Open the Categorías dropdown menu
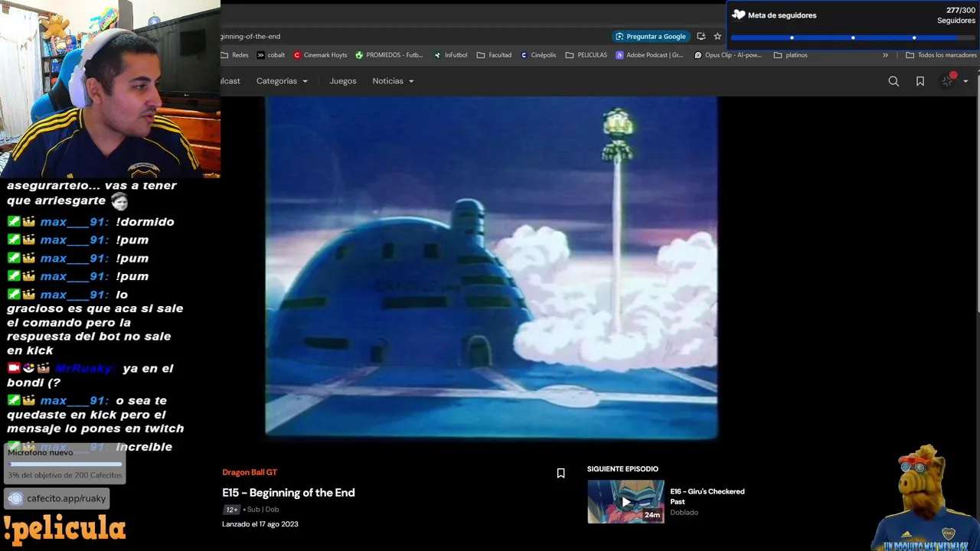This screenshot has height=551, width=980. point(282,81)
